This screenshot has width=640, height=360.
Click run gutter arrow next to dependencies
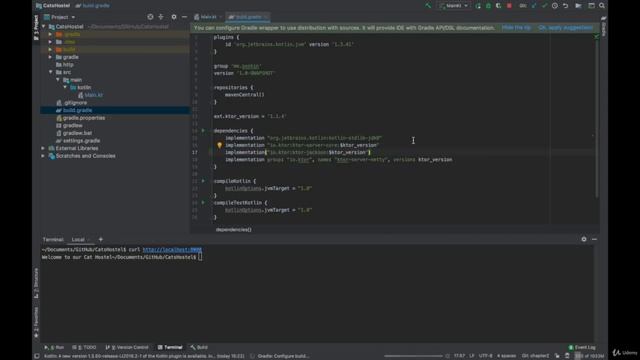tap(203, 131)
